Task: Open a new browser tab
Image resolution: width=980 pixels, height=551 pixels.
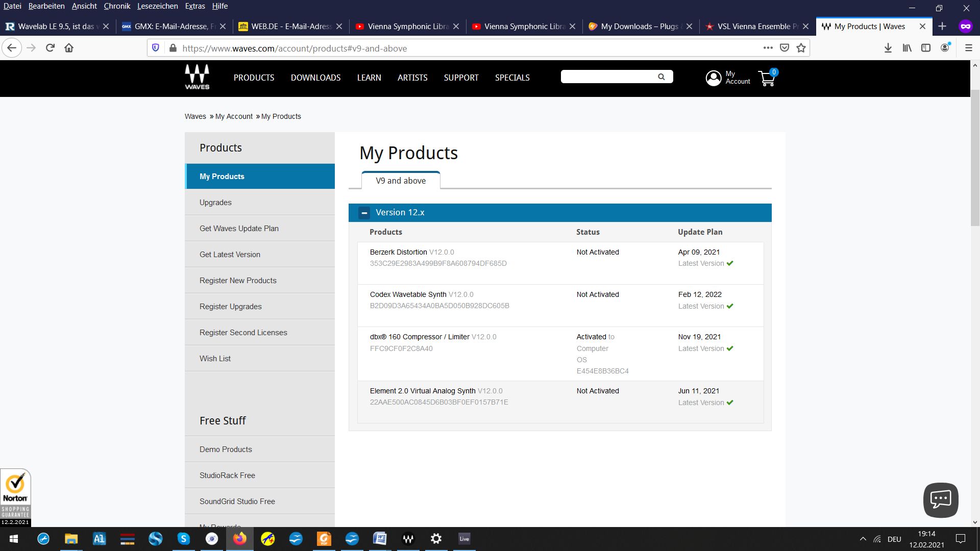Action: tap(942, 26)
